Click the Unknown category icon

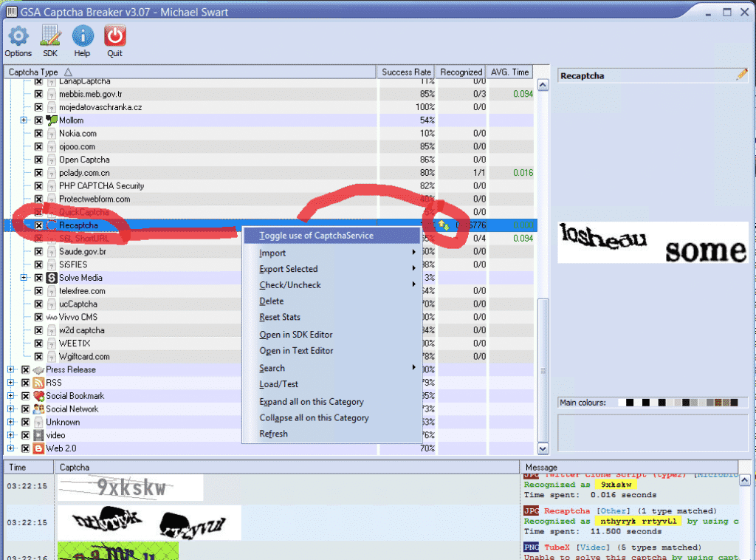click(38, 422)
